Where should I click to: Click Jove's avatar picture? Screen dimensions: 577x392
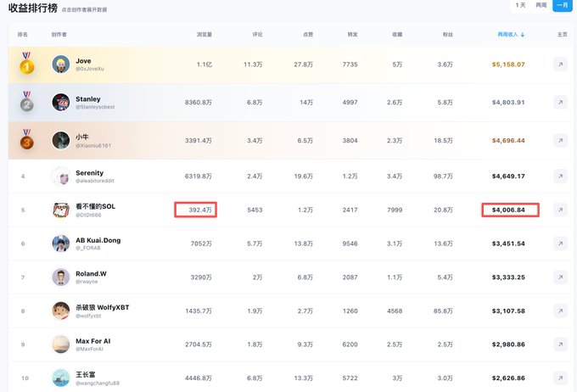point(61,64)
